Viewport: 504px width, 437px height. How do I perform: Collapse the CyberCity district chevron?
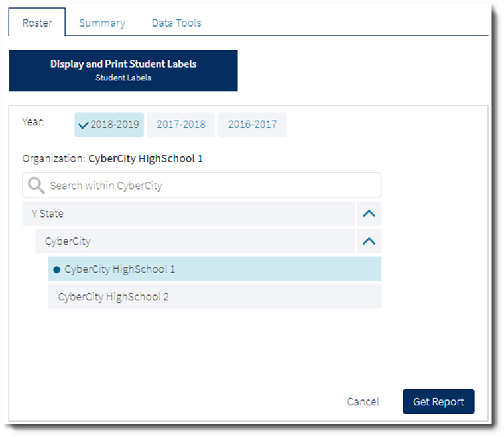point(369,241)
